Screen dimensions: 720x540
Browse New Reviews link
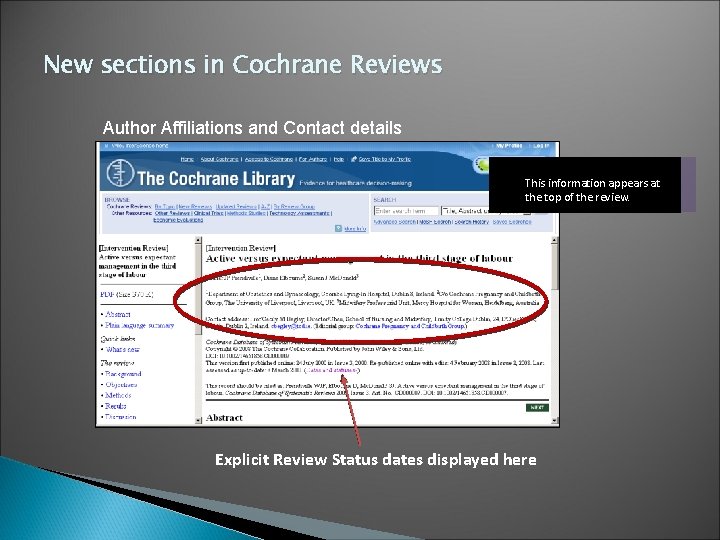pos(195,207)
